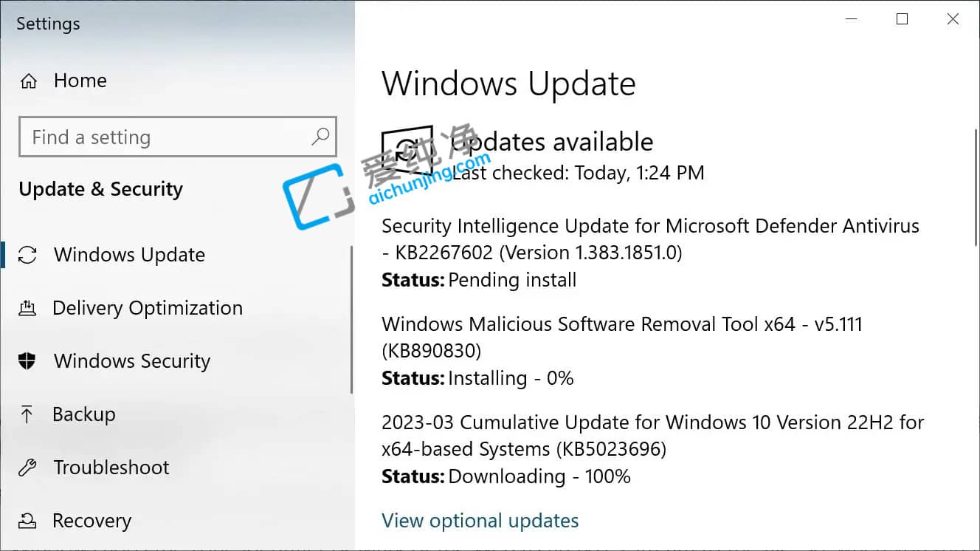Navigate to the Backup section
Screen dimensions: 980x551
coord(83,414)
